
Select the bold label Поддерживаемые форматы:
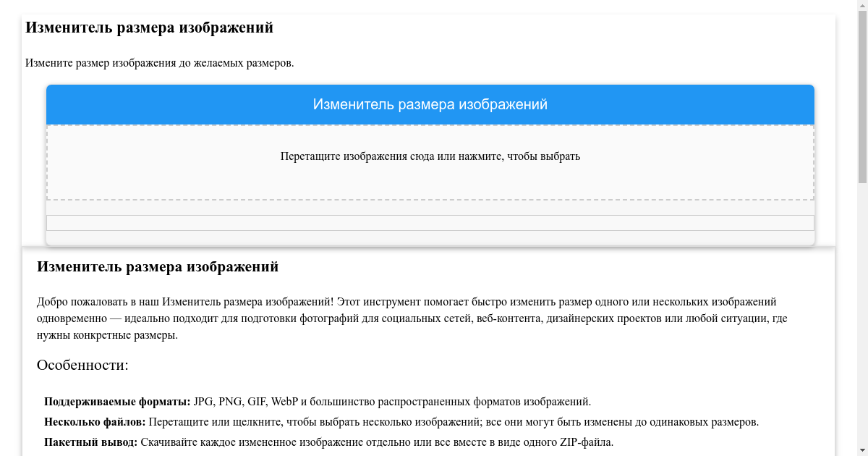click(x=117, y=402)
